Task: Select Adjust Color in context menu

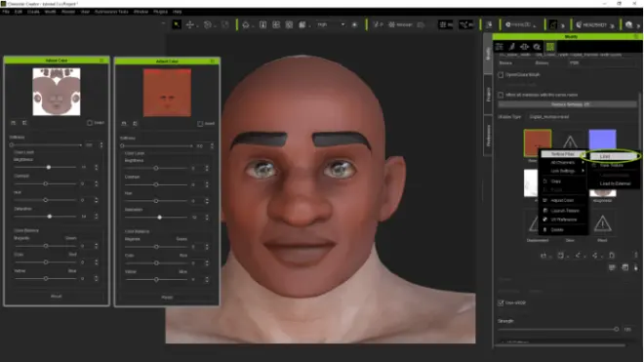Action: pyautogui.click(x=563, y=200)
